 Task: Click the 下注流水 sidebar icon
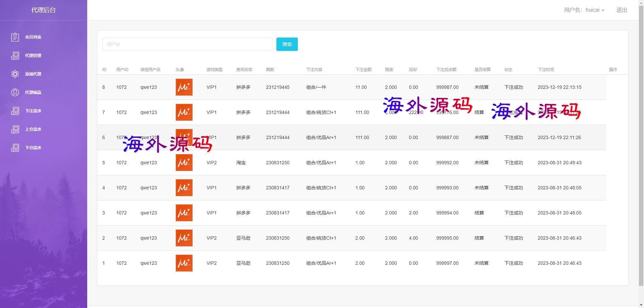click(15, 111)
